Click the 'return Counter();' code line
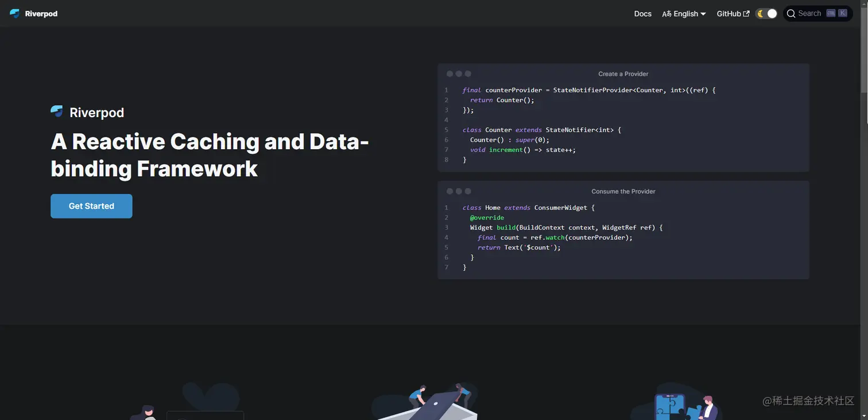The height and width of the screenshot is (420, 868). tap(502, 100)
